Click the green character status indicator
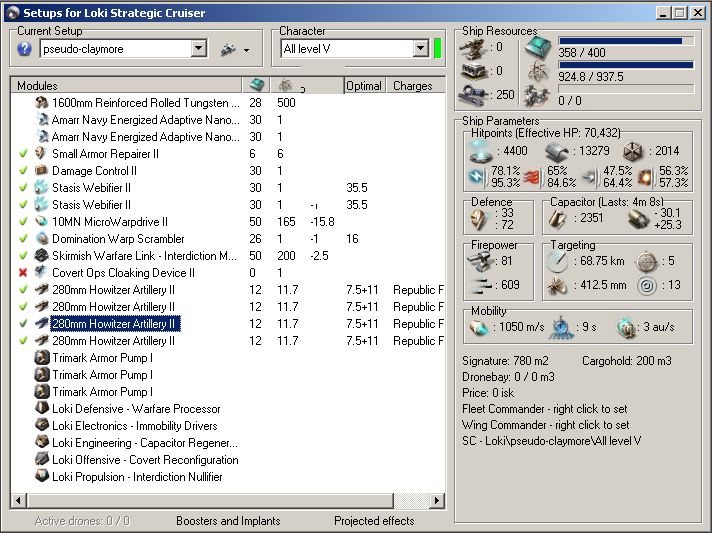This screenshot has width=712, height=533. coord(438,49)
